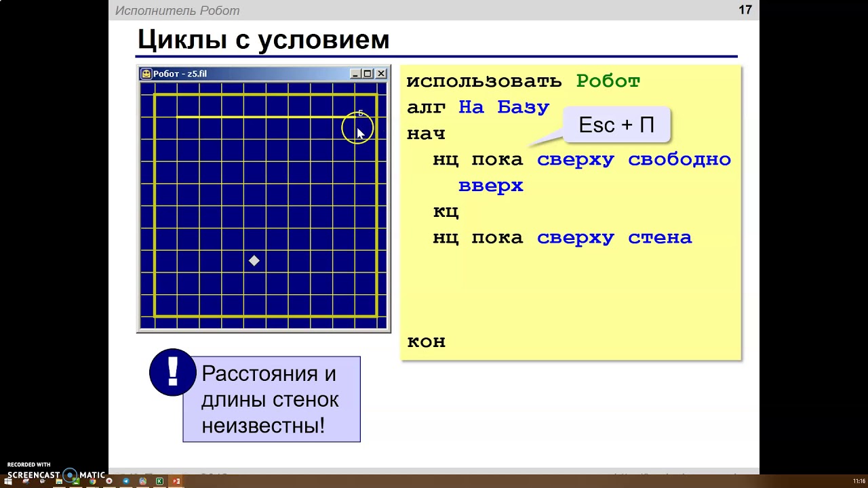The height and width of the screenshot is (488, 868).
Task: Click the slide title 'Циклы с условием'
Action: click(x=264, y=39)
